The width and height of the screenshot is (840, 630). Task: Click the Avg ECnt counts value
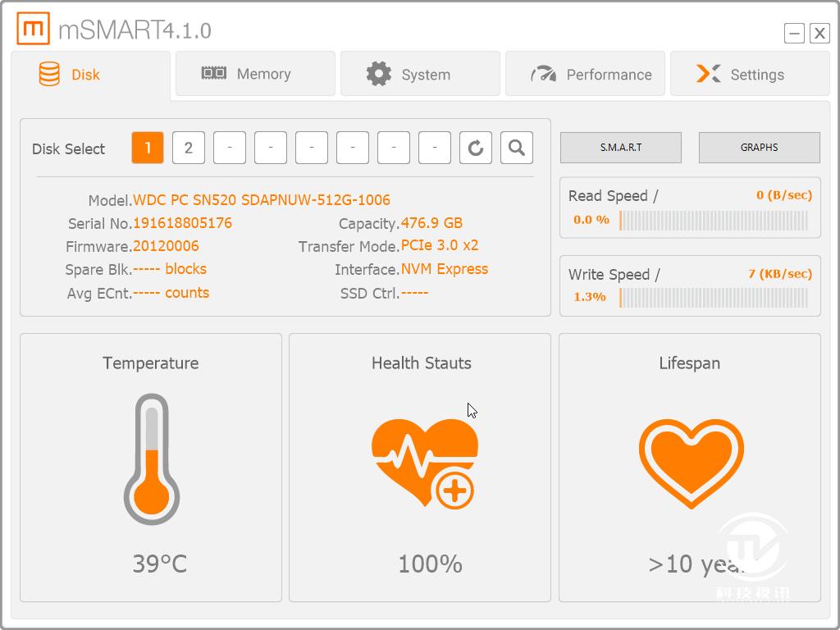click(x=171, y=293)
